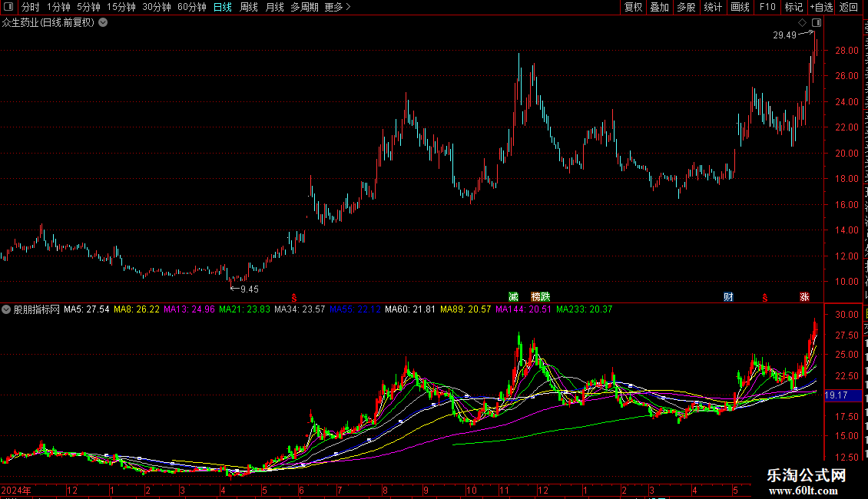Open the 统计 statistics tool
868x499 pixels.
point(712,7)
